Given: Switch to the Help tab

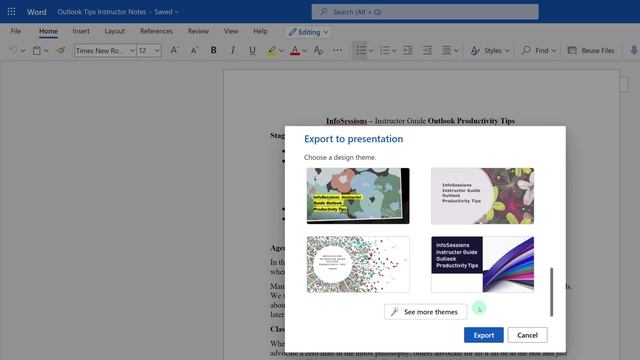Looking at the screenshot, I should [x=260, y=31].
